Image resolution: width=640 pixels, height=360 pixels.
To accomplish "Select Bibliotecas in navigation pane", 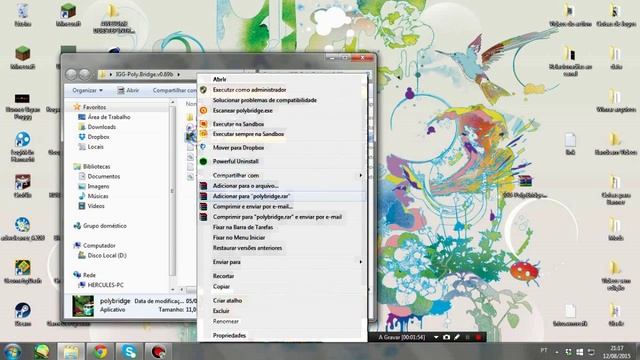I will (x=96, y=167).
